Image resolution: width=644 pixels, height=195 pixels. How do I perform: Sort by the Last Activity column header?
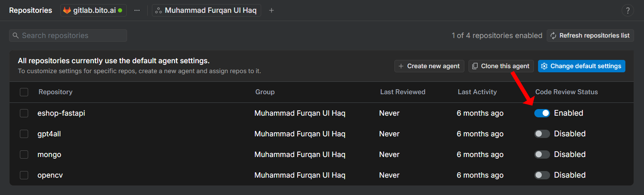(477, 92)
